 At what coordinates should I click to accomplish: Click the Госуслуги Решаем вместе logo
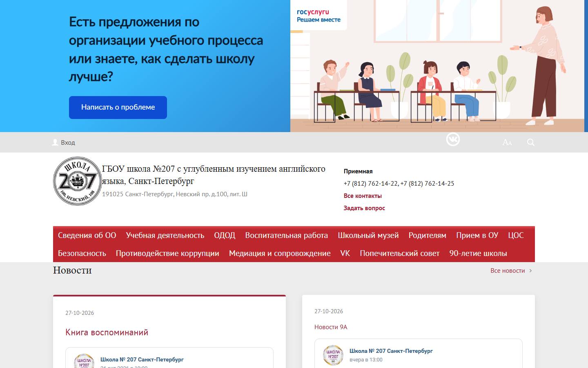point(318,16)
